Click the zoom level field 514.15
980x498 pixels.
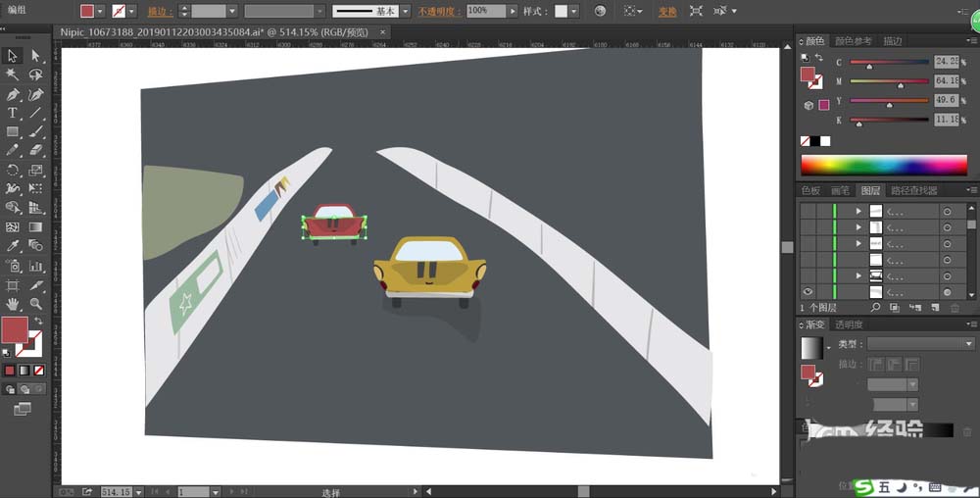(117, 492)
